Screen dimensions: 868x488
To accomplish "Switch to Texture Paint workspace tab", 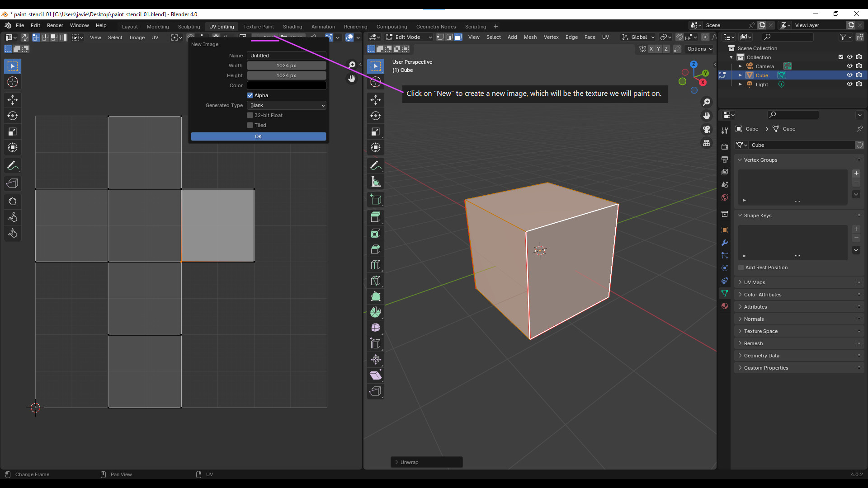I will point(258,27).
